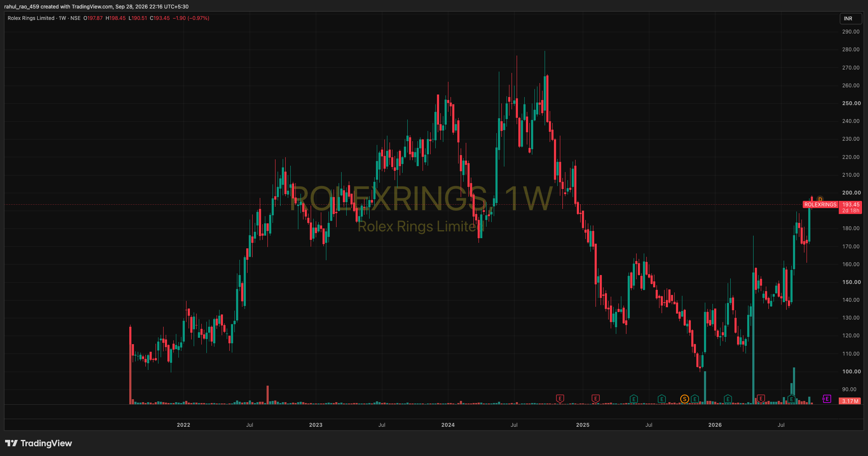Click the 2024 label on the time axis

[448, 425]
